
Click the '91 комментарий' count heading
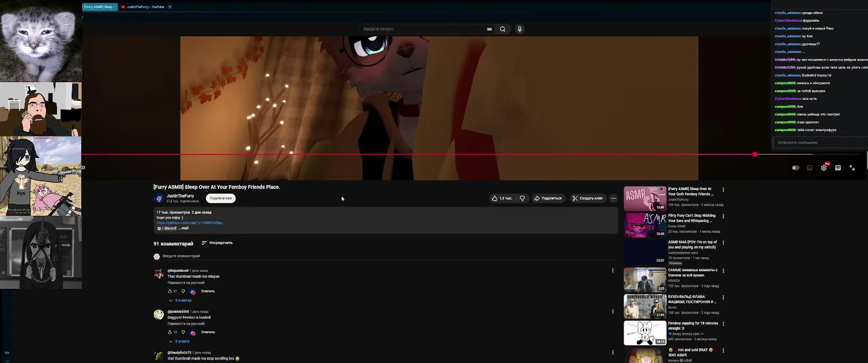173,244
